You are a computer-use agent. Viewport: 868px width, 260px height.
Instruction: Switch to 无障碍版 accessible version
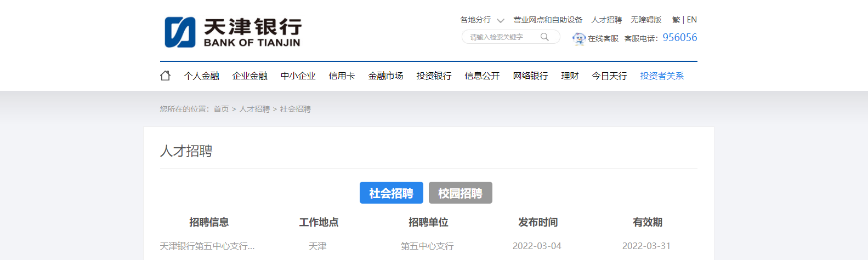pyautogui.click(x=645, y=20)
